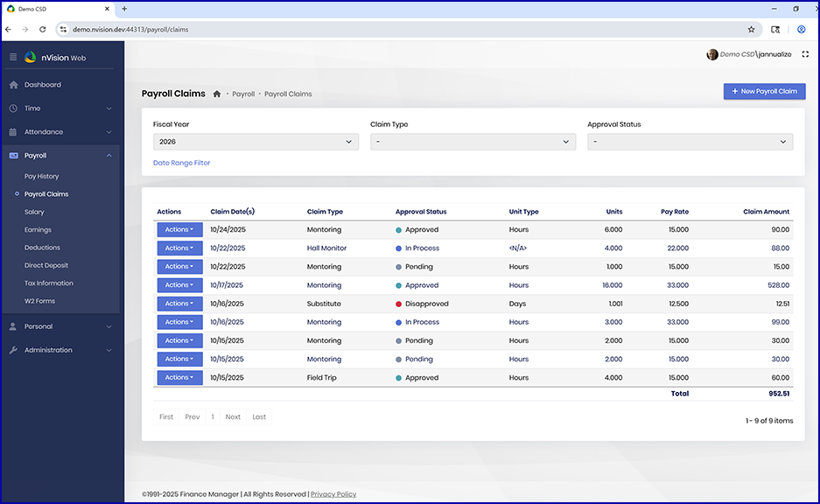820x504 pixels.
Task: Open the Date Range Filter link
Action: click(x=181, y=163)
